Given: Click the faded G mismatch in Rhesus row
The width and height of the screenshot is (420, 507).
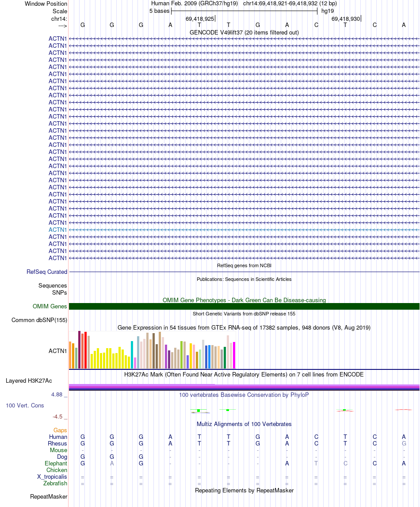Looking at the screenshot, I should [404, 444].
